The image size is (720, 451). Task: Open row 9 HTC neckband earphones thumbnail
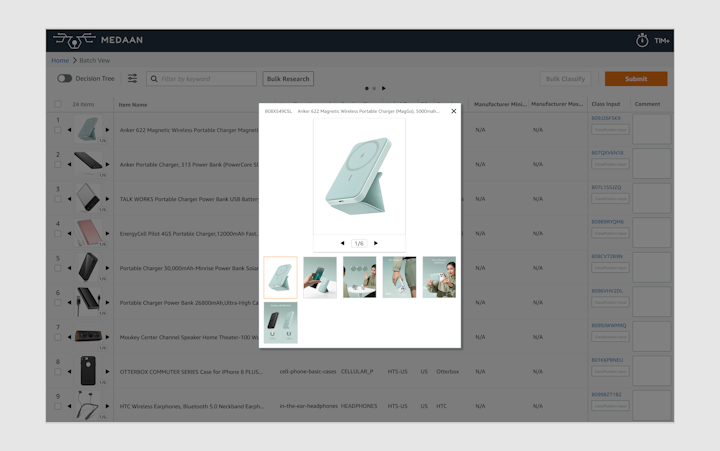click(x=88, y=405)
